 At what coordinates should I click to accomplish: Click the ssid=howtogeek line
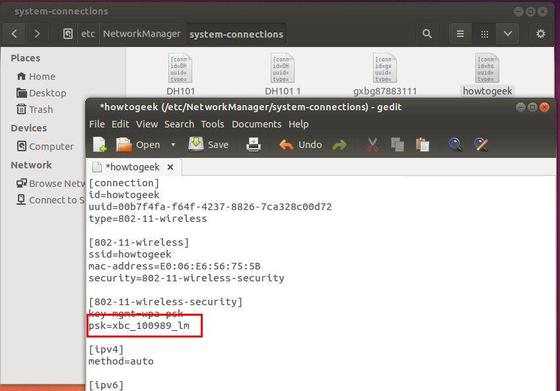(x=130, y=254)
